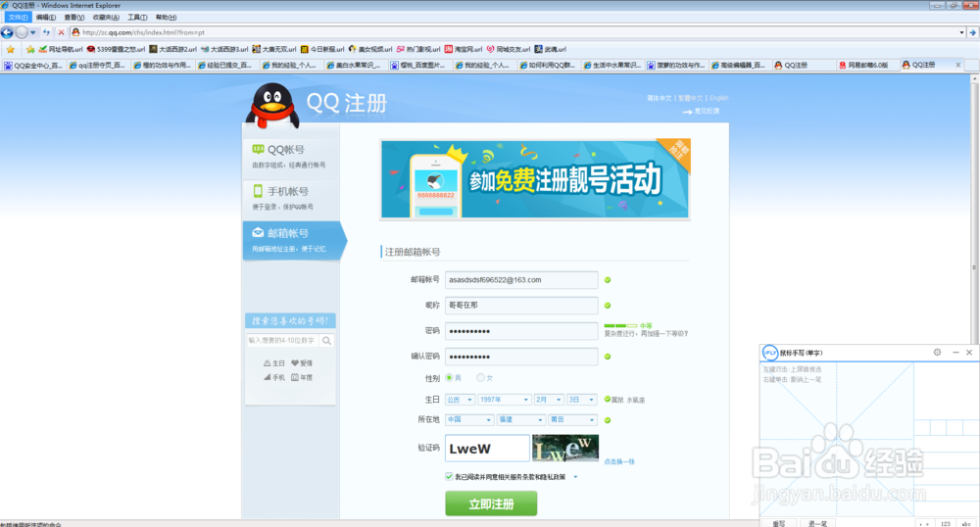Click the Go arrow beside address bar
The width and height of the screenshot is (980, 527).
[x=973, y=32]
